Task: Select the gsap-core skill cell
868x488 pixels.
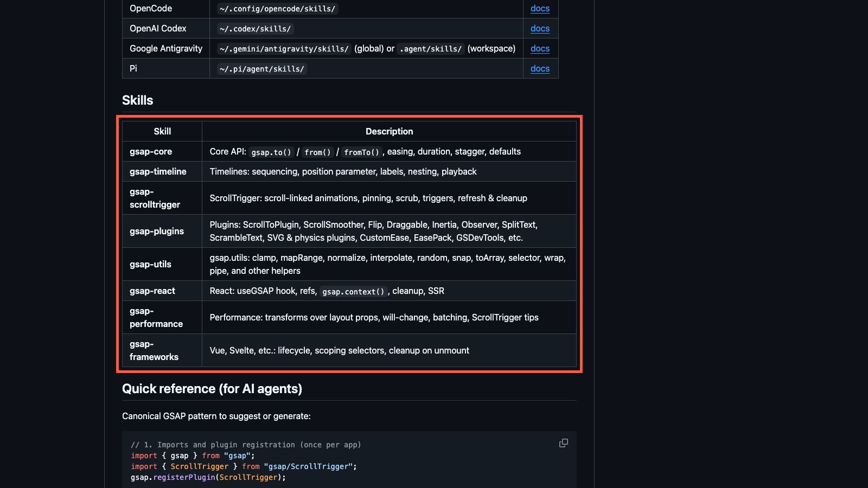Action: tap(162, 151)
